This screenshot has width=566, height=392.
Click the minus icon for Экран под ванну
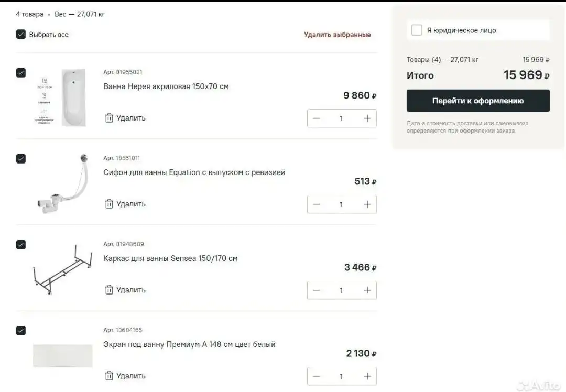coord(316,376)
